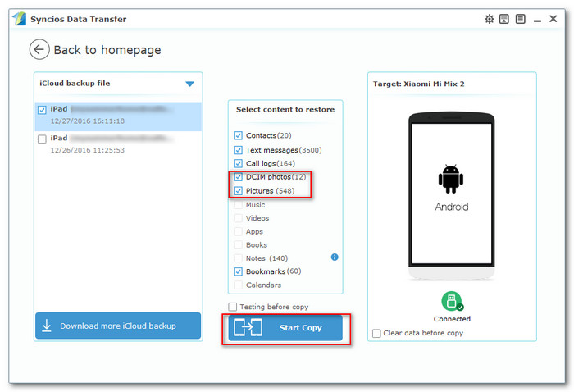This screenshot has width=574, height=392.
Task: Click Target: Xiaomi Mi Mix 2 label
Action: click(418, 84)
